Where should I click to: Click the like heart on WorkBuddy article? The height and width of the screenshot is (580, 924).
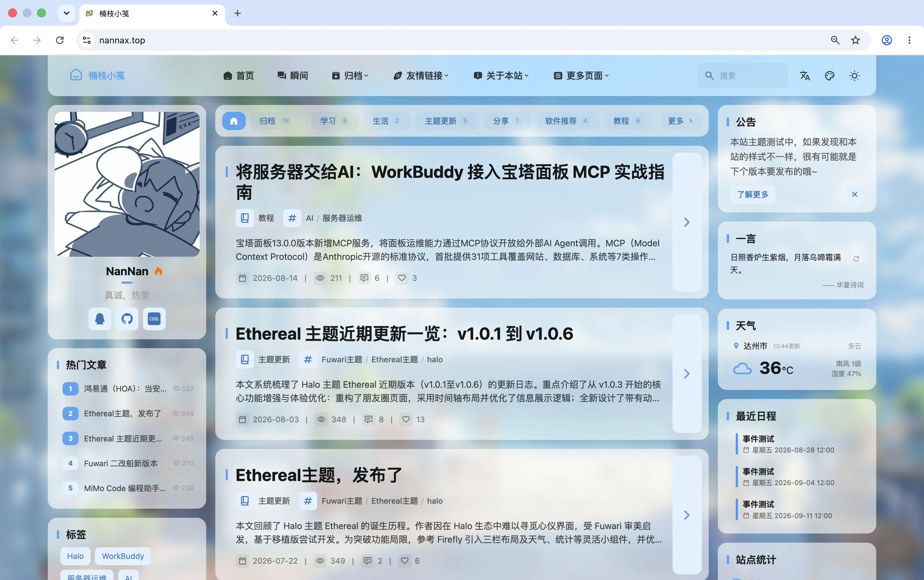point(402,278)
